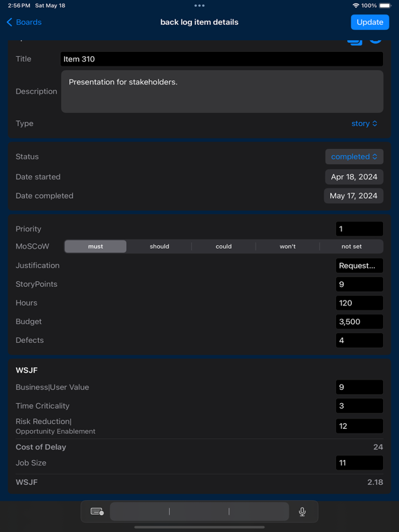399x532 pixels.
Task: Click the MoSCoW label
Action: click(33, 247)
